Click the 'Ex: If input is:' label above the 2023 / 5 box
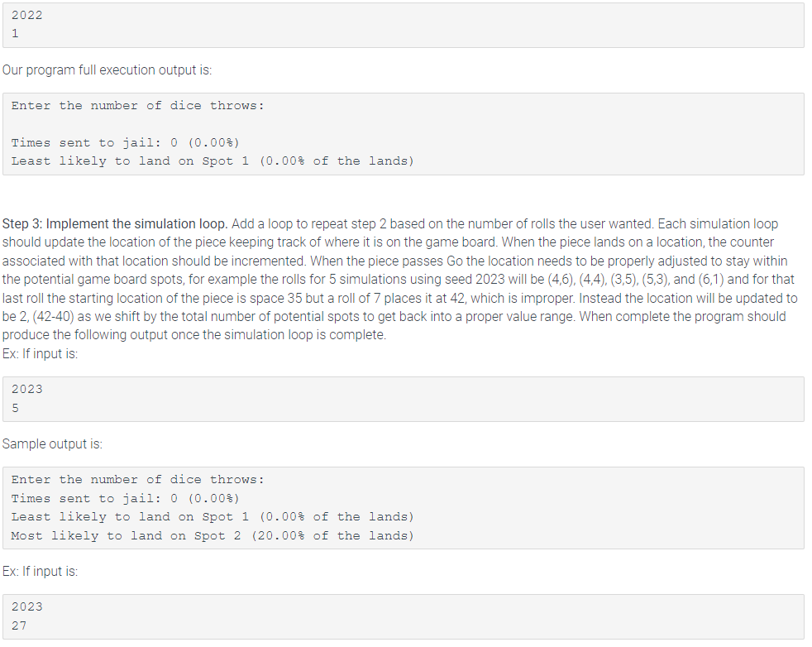 coord(40,354)
